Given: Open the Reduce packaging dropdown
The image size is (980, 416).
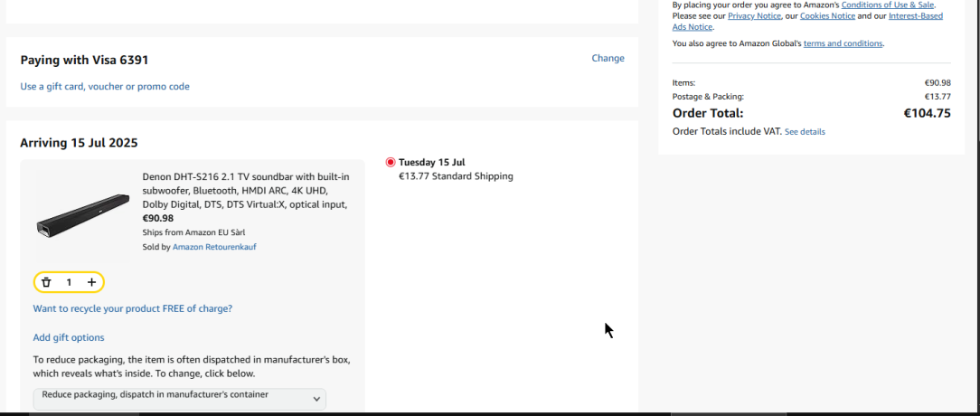Looking at the screenshot, I should tap(179, 399).
